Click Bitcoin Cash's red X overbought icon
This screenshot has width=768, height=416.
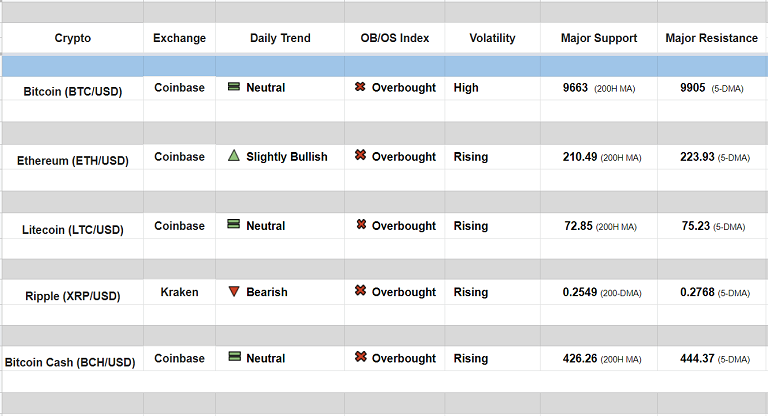click(x=360, y=358)
